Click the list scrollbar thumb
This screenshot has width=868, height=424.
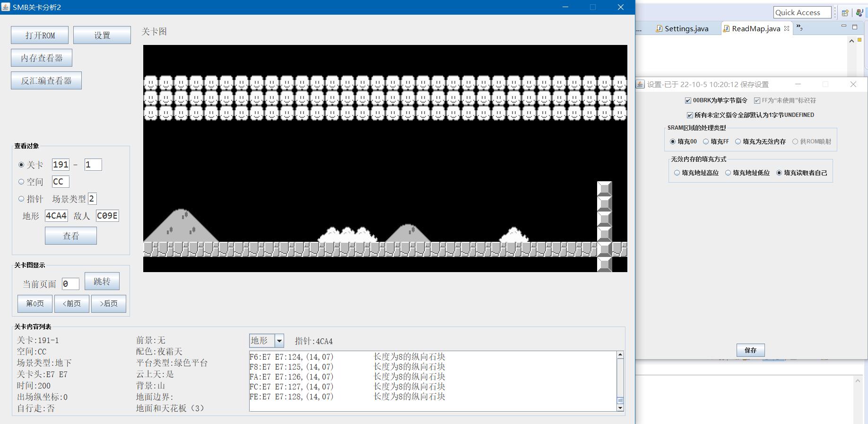tap(620, 401)
